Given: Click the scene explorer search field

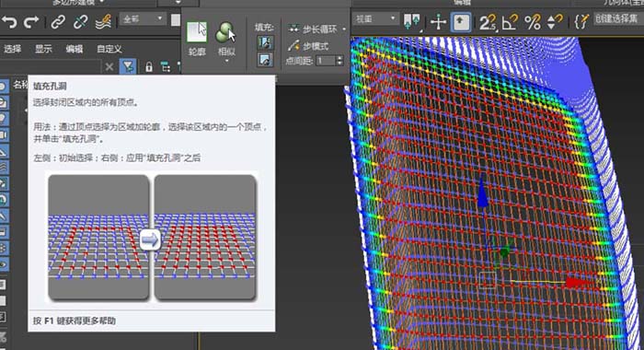Looking at the screenshot, I should 50,66.
